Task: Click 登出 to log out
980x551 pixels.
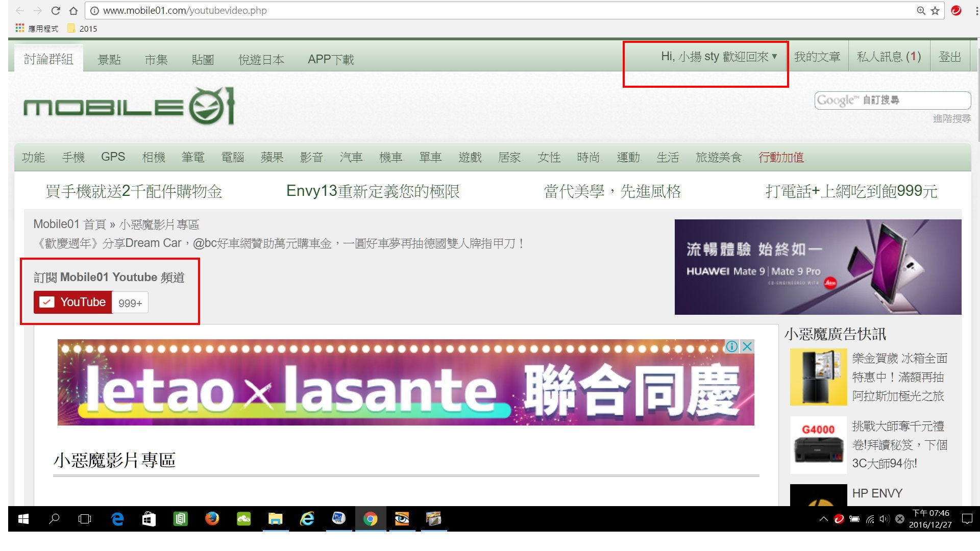Action: [950, 57]
